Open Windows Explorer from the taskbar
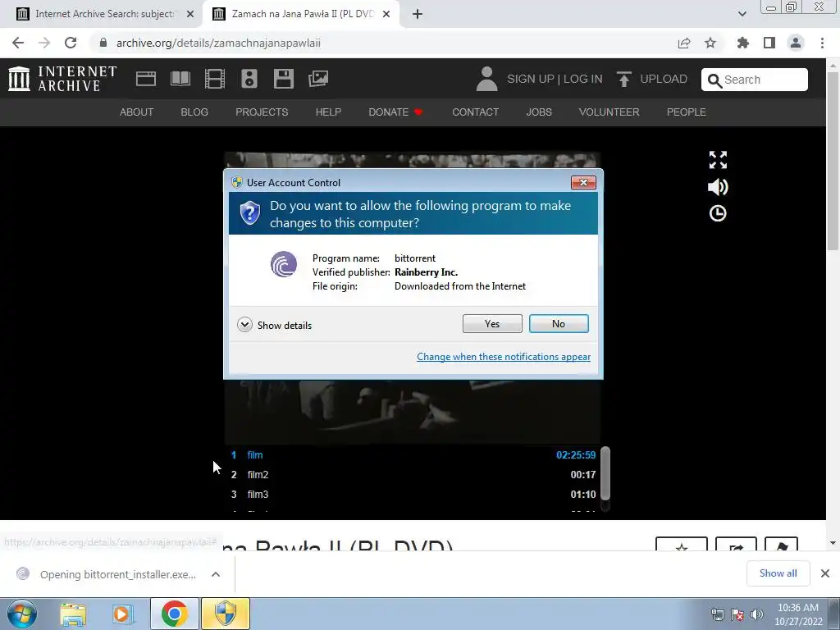840x630 pixels. click(x=73, y=614)
